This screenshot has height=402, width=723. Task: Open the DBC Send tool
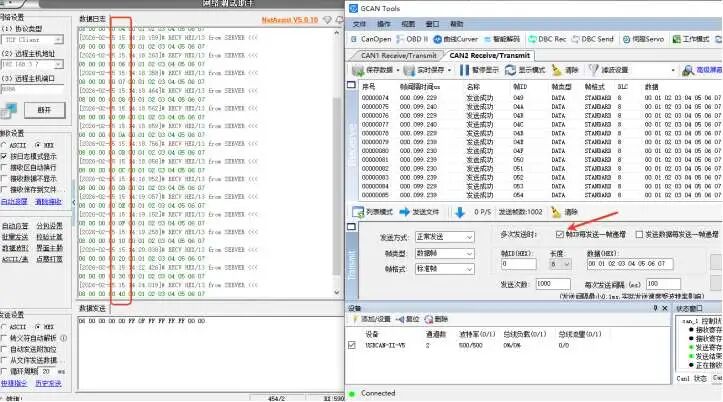click(x=593, y=39)
